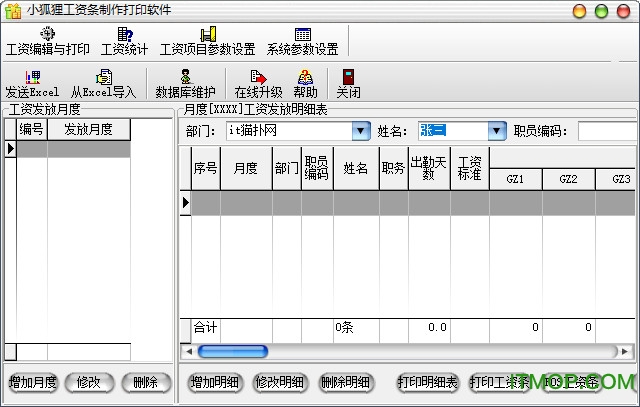
Task: Click scrollbar left arrow in detail table
Action: coord(189,351)
